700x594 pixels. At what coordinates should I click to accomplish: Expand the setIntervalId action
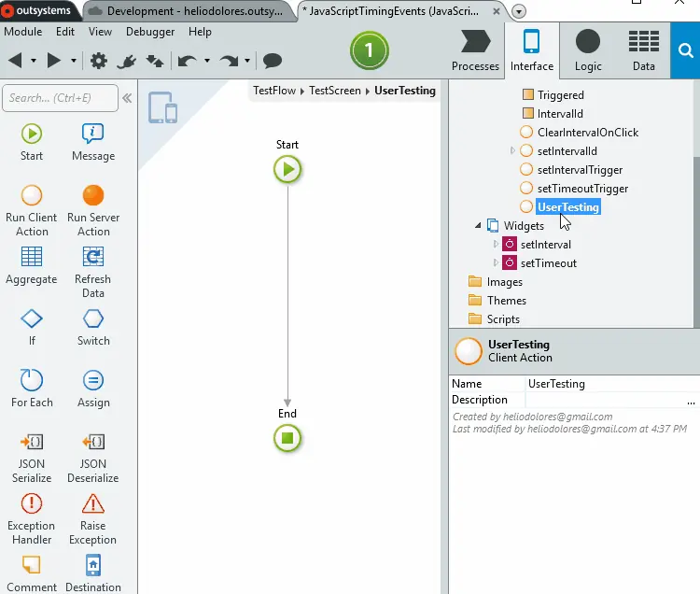pos(512,151)
